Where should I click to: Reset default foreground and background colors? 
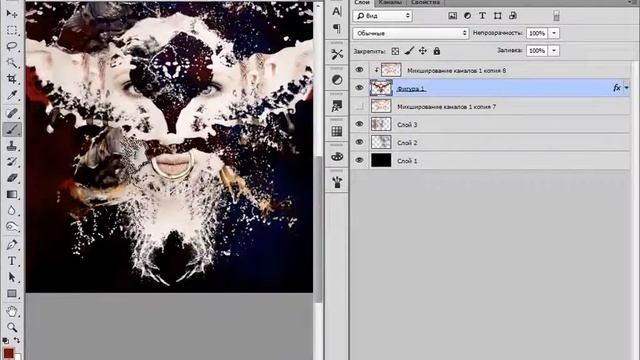pyautogui.click(x=5, y=340)
